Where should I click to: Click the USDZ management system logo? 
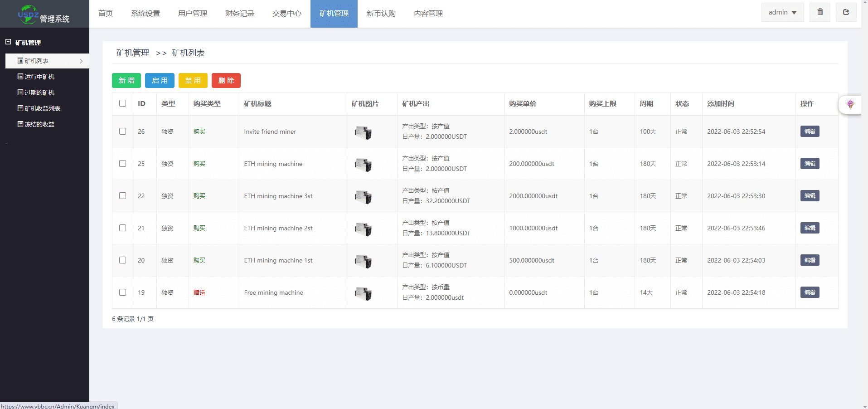[44, 15]
